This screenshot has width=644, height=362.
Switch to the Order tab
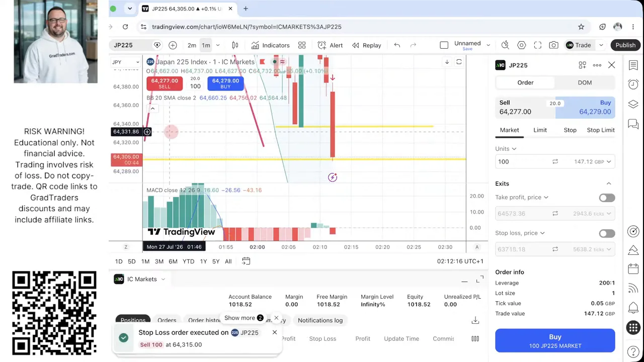[x=525, y=82]
